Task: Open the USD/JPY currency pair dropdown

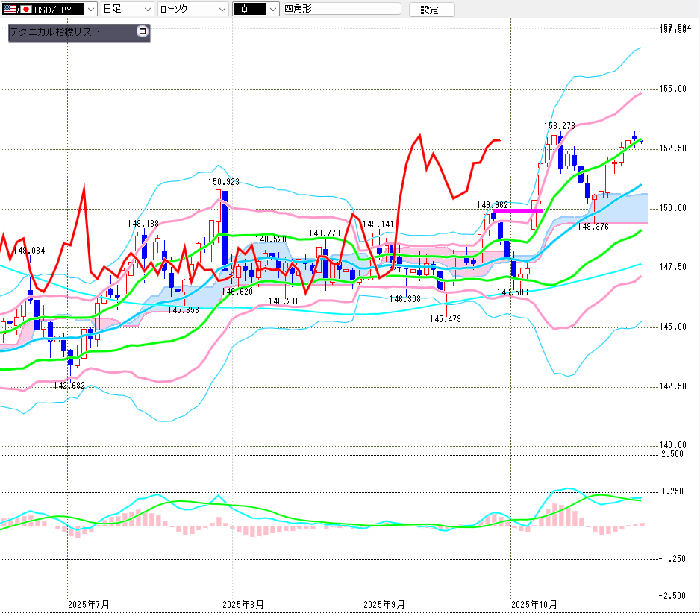Action: [x=90, y=10]
